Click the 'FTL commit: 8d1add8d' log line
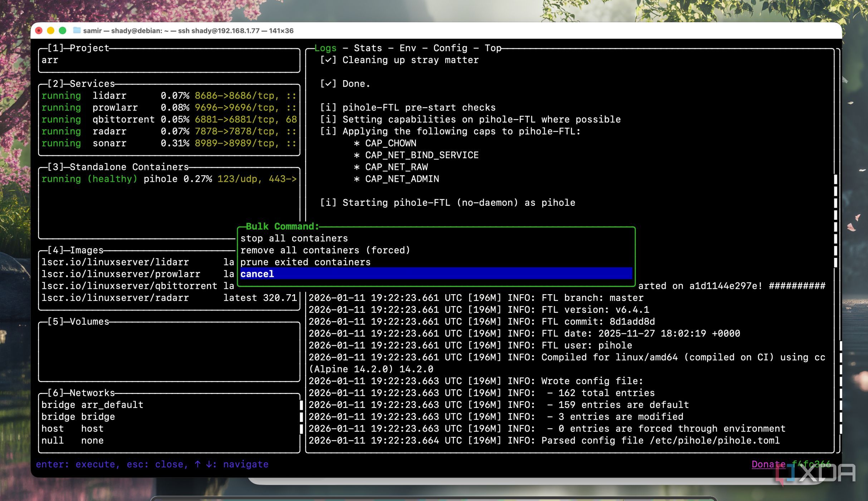This screenshot has height=501, width=868. click(481, 321)
